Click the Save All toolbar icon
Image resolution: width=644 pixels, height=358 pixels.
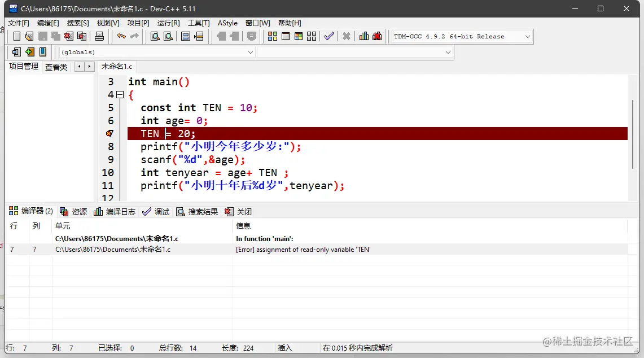pyautogui.click(x=55, y=36)
